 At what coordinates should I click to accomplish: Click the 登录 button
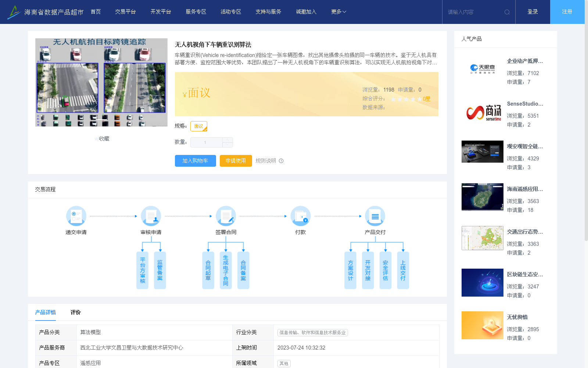(533, 12)
